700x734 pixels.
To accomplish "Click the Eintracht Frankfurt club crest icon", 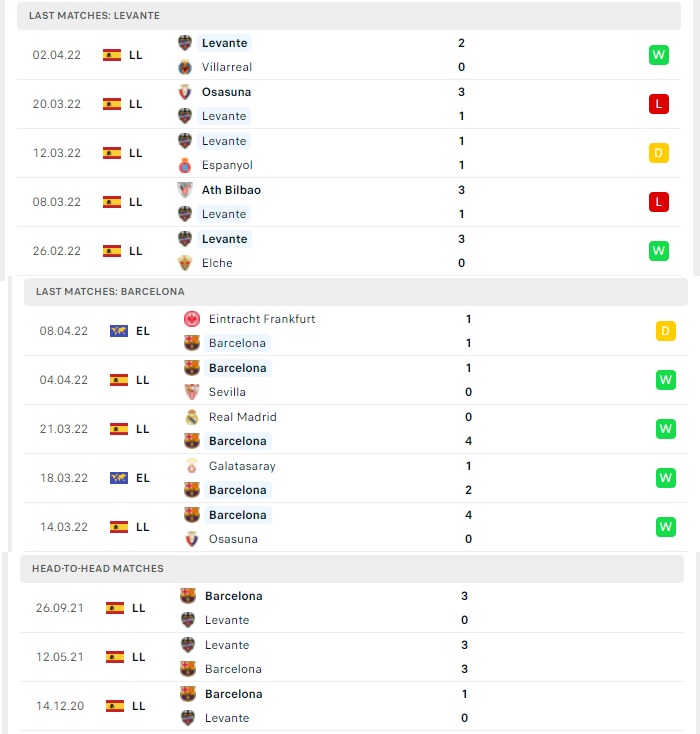I will (192, 319).
